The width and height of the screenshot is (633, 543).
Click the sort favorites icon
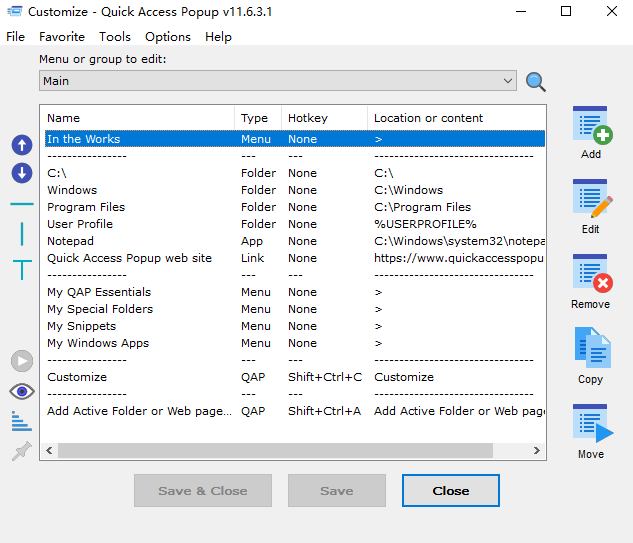tap(21, 421)
